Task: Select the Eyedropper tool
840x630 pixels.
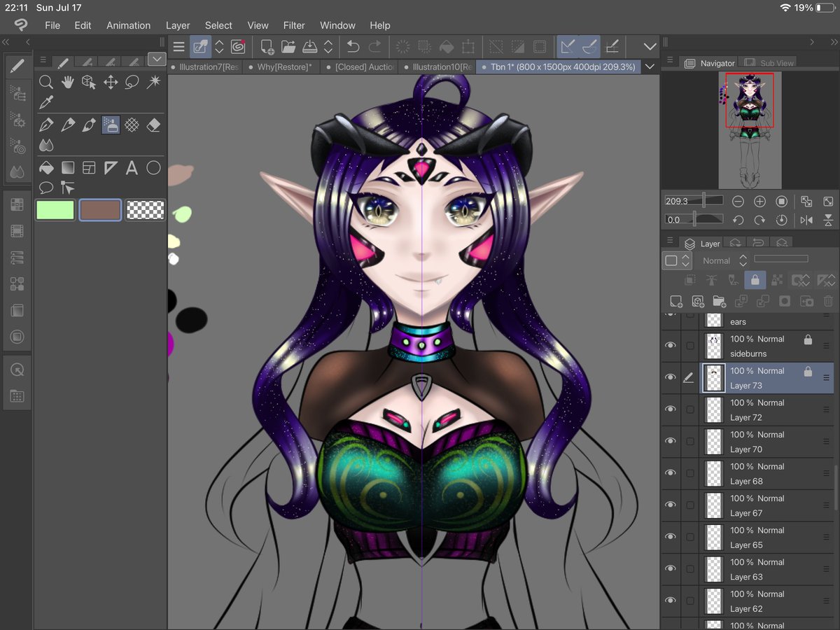Action: [45, 103]
